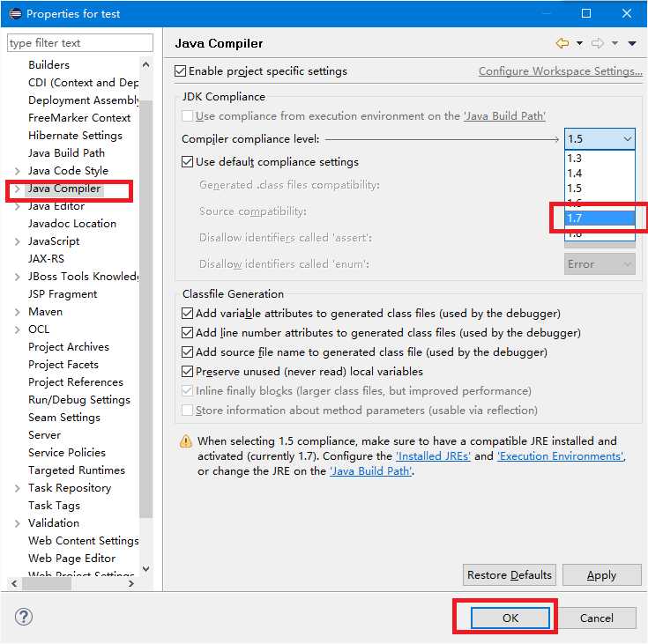Expand the Java Editor node
Screen dimensions: 648x644
(x=17, y=206)
